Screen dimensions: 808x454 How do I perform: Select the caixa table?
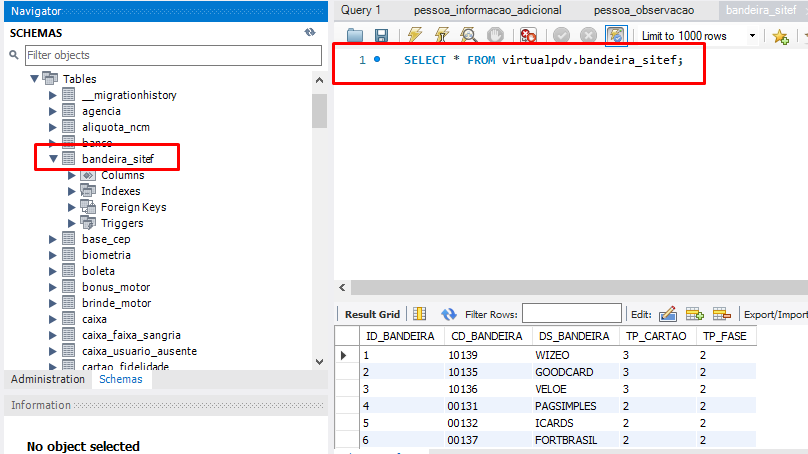pos(94,319)
